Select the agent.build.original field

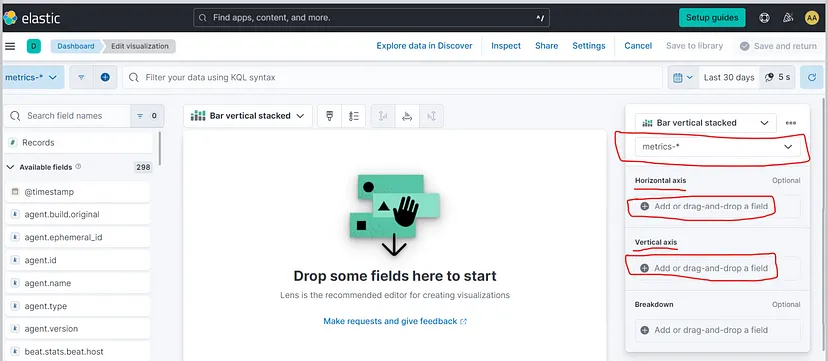tap(78, 214)
